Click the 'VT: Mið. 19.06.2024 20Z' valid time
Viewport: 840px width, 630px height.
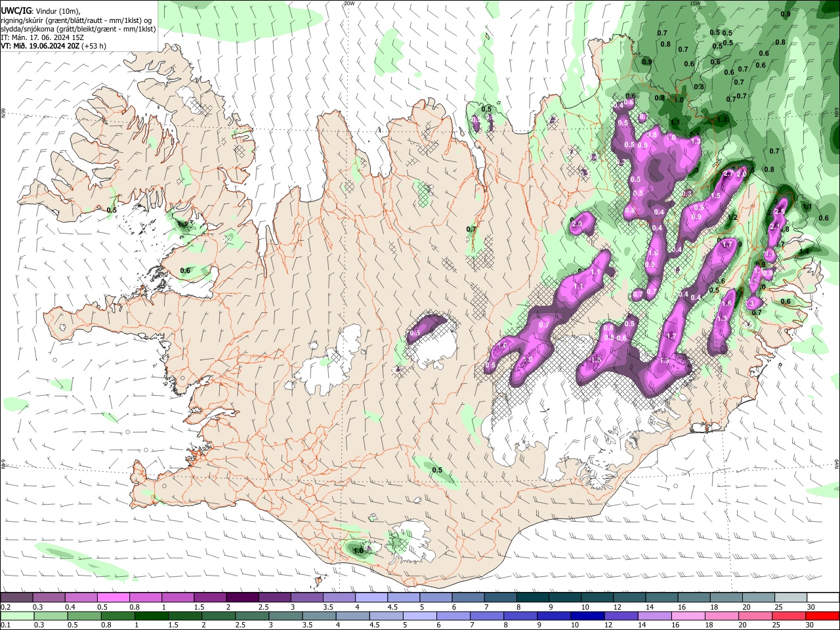[x=39, y=46]
